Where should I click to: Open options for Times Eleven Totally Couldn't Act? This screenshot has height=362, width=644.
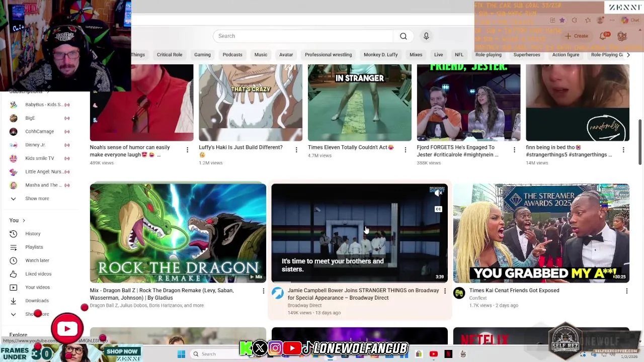click(x=405, y=150)
